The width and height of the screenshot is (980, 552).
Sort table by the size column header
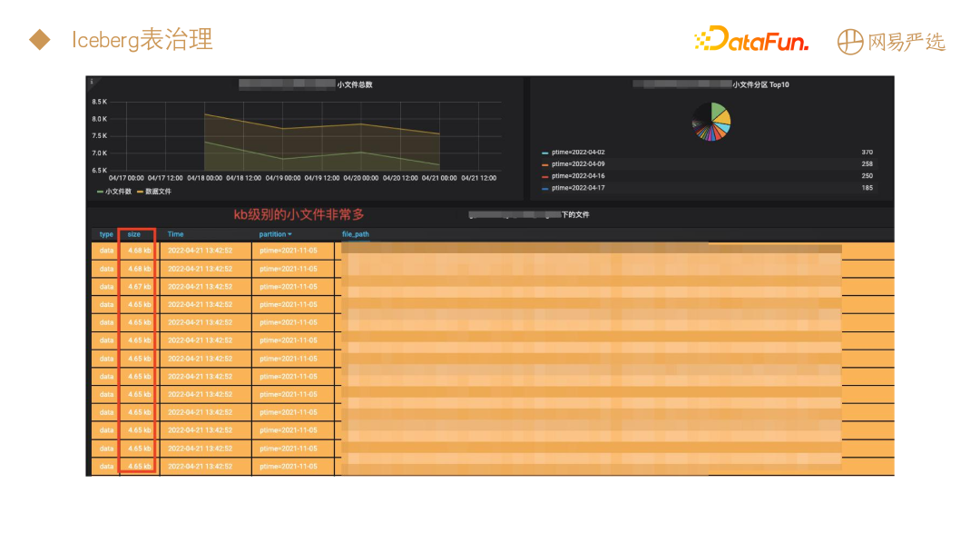133,234
